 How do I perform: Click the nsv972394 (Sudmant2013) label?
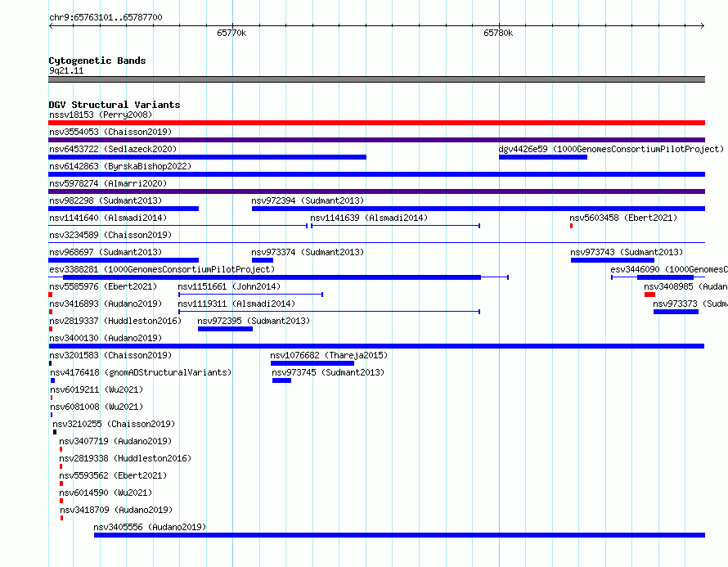(308, 200)
